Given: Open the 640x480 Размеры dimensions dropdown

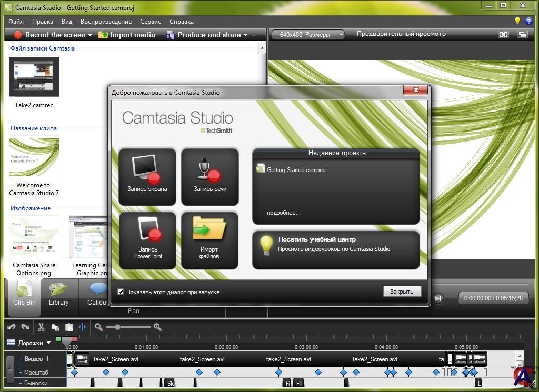Looking at the screenshot, I should pos(308,35).
